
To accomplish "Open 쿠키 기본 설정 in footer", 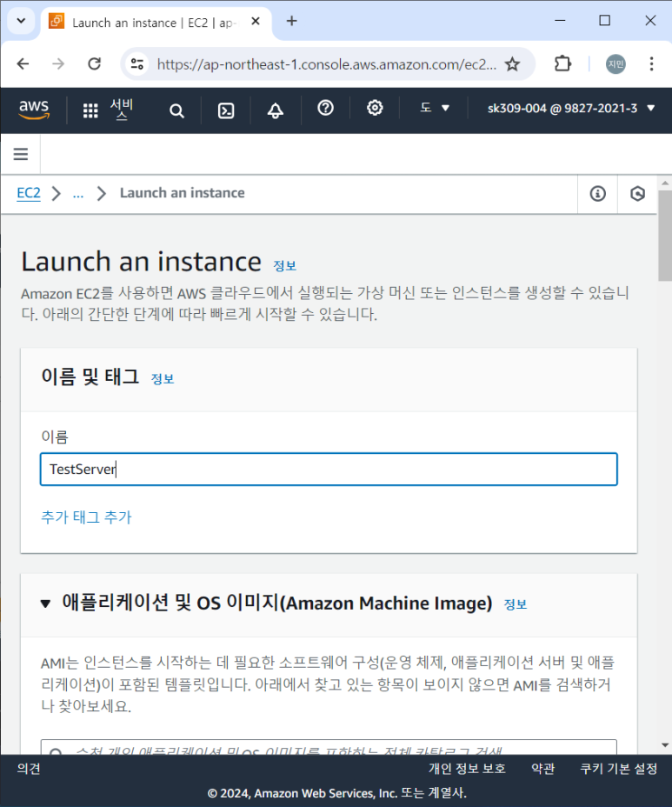I will [x=618, y=769].
